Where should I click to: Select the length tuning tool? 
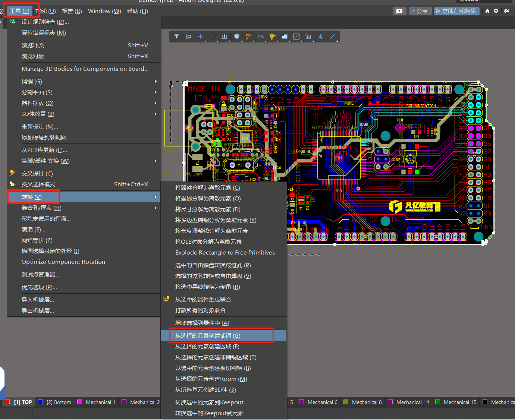click(x=261, y=37)
